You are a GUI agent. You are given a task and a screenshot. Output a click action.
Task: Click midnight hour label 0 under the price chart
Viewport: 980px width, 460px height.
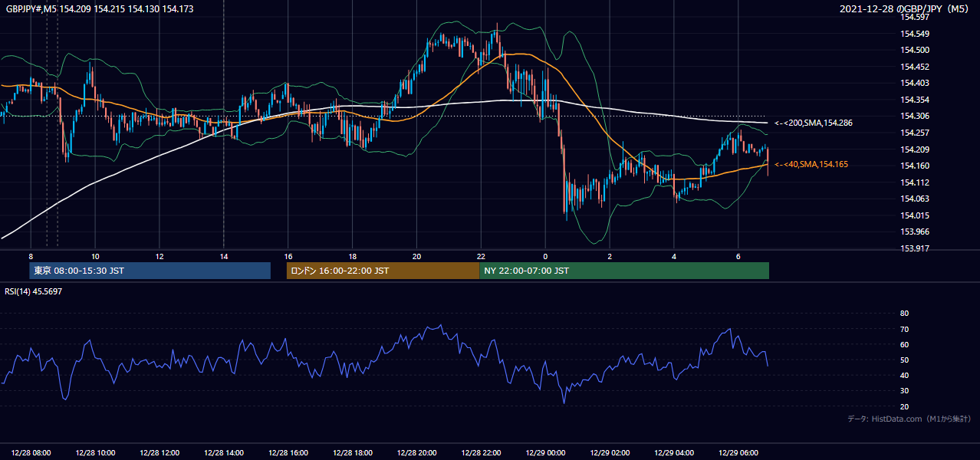coord(545,256)
